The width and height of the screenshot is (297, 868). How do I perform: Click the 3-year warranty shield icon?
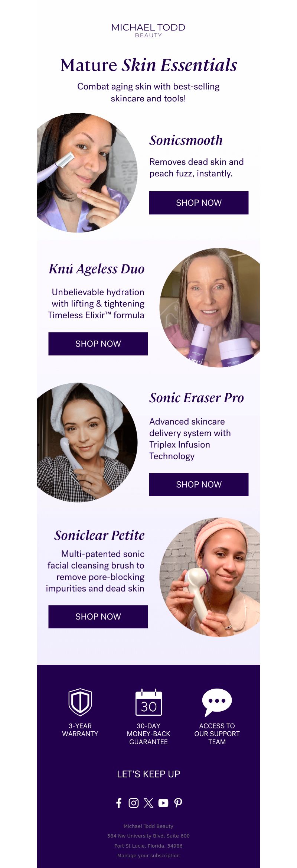pos(80,702)
